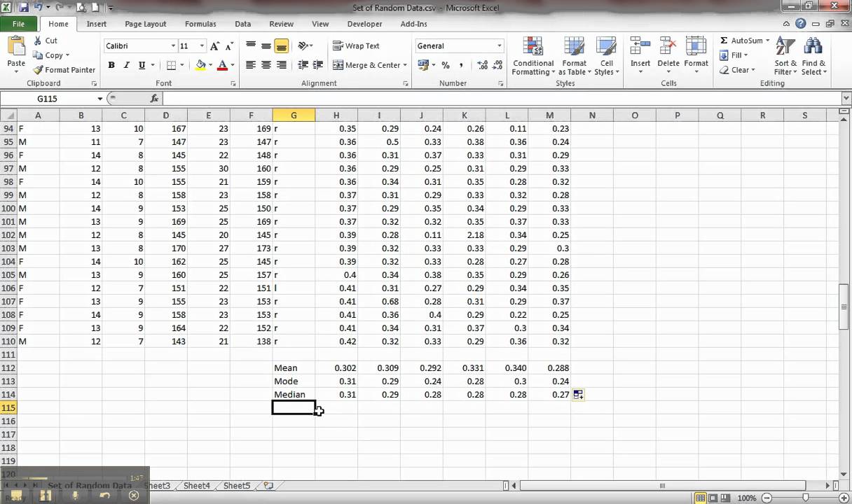This screenshot has height=504, width=852.
Task: Toggle underline formatting
Action: (x=142, y=65)
